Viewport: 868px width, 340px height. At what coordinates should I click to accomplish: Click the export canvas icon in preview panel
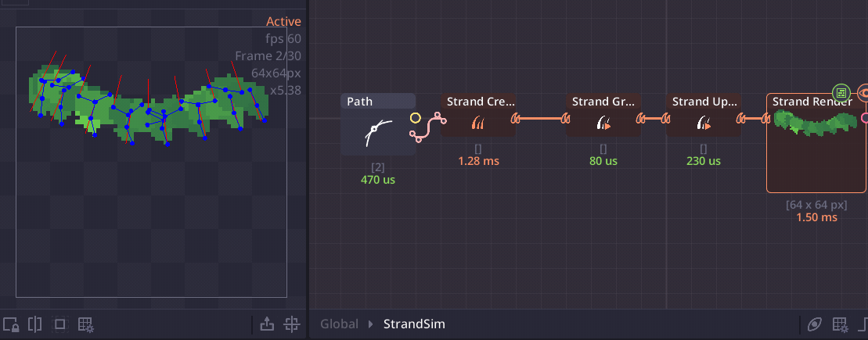[267, 324]
